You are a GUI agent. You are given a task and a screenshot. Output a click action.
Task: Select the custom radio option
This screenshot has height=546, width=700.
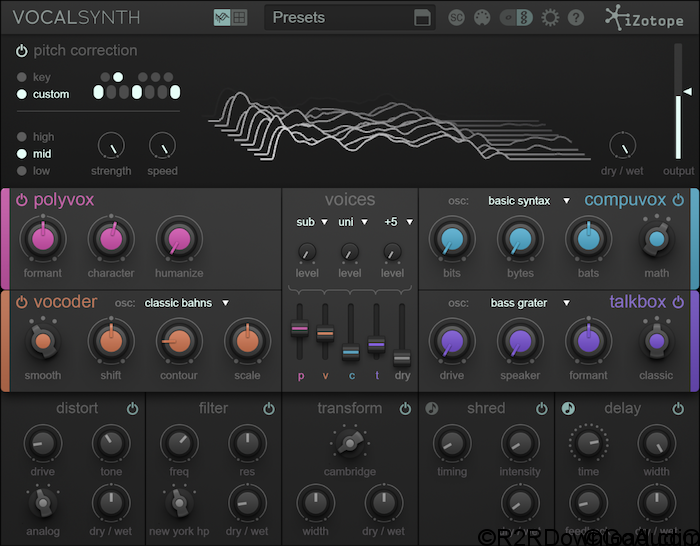coord(21,94)
